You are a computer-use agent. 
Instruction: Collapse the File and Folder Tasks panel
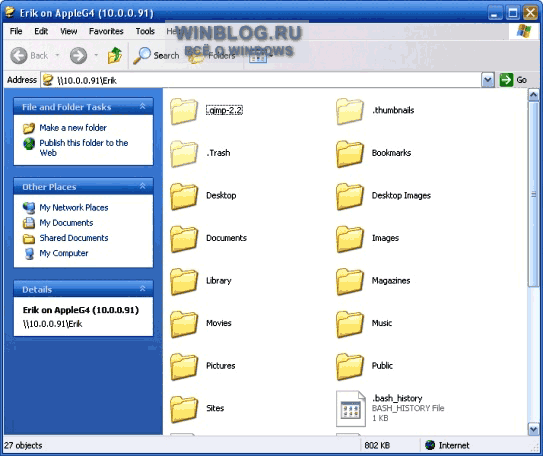(x=142, y=107)
